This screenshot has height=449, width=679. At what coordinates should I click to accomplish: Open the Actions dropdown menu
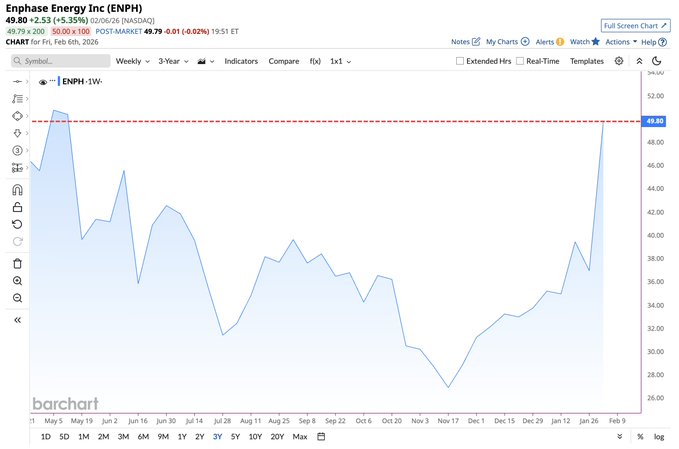pyautogui.click(x=621, y=42)
